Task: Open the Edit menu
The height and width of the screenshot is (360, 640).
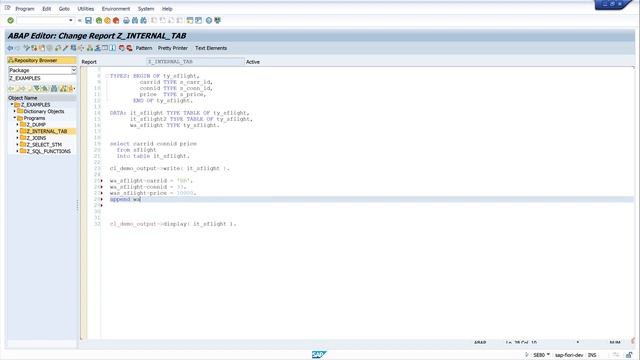Action: pyautogui.click(x=47, y=9)
